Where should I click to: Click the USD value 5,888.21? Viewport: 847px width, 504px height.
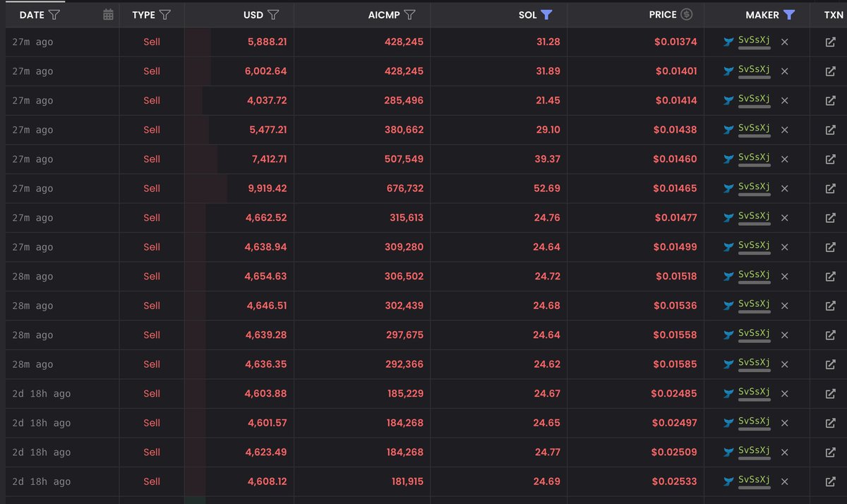(x=267, y=42)
